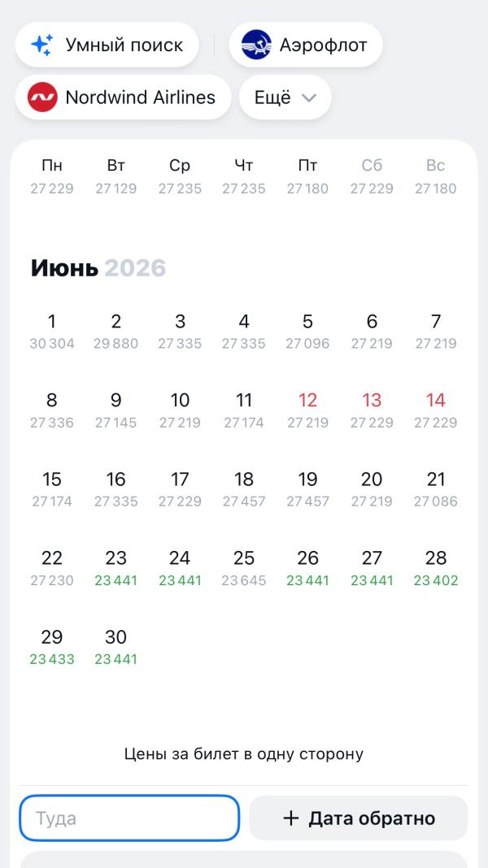Screen dimensions: 488x868
Task: Click the plus icon for return date
Action: (290, 818)
